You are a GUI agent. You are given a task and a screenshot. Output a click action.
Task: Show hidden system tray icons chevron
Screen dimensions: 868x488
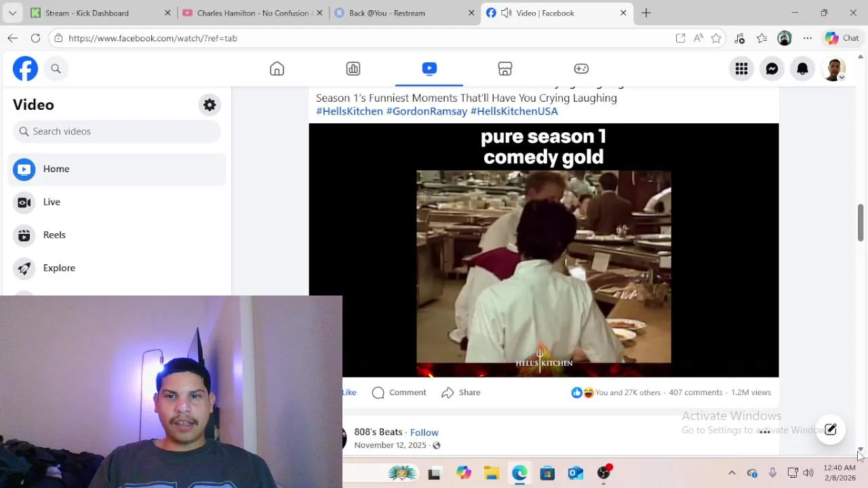click(x=732, y=473)
